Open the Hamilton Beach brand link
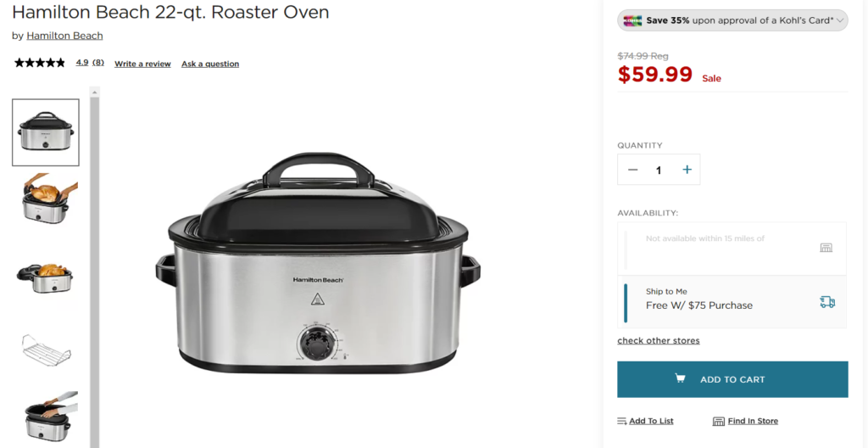 click(64, 36)
